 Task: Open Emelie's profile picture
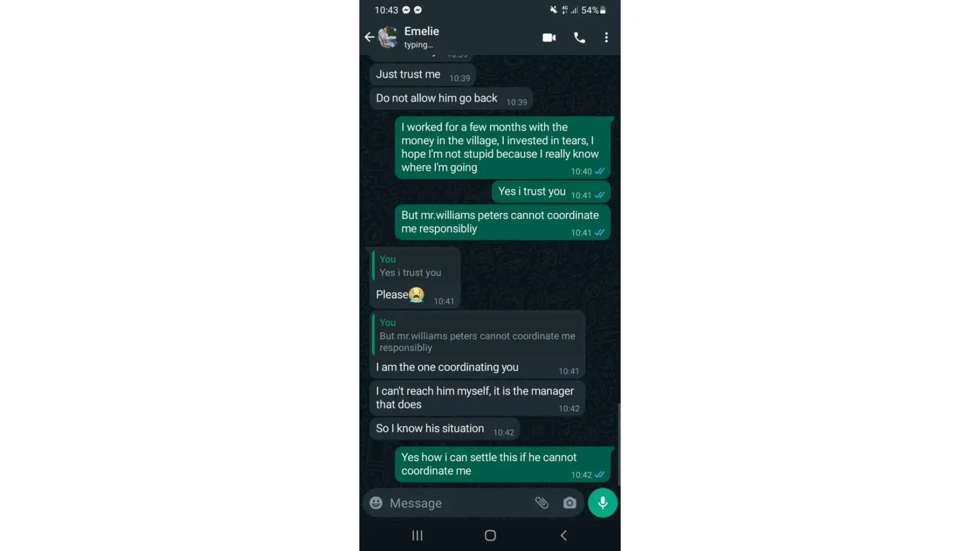click(x=388, y=37)
